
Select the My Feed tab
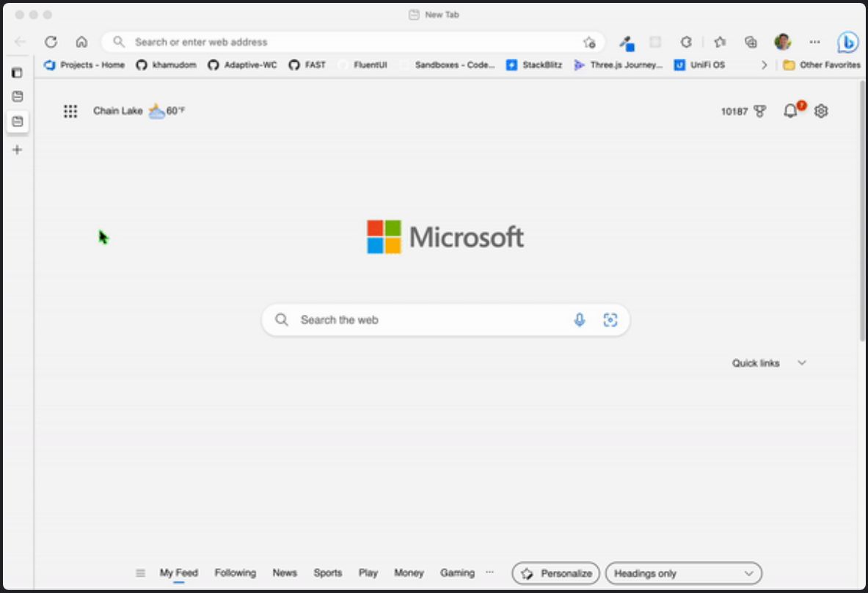coord(179,573)
